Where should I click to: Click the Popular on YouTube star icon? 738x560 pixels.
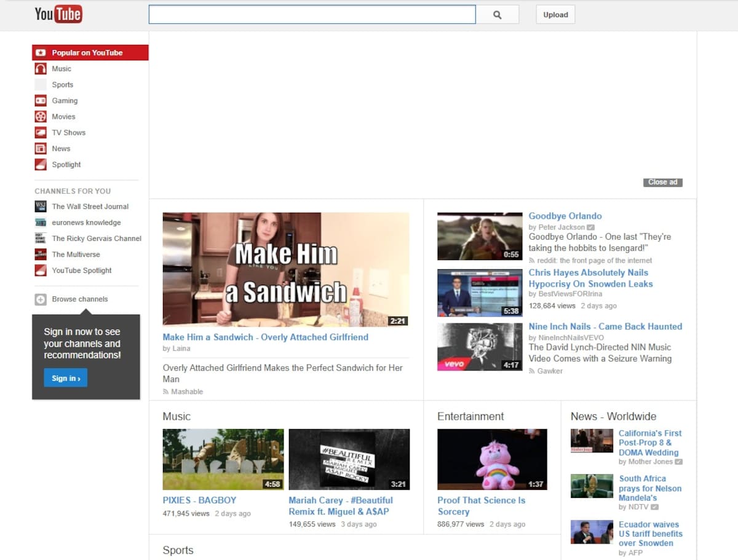point(41,53)
